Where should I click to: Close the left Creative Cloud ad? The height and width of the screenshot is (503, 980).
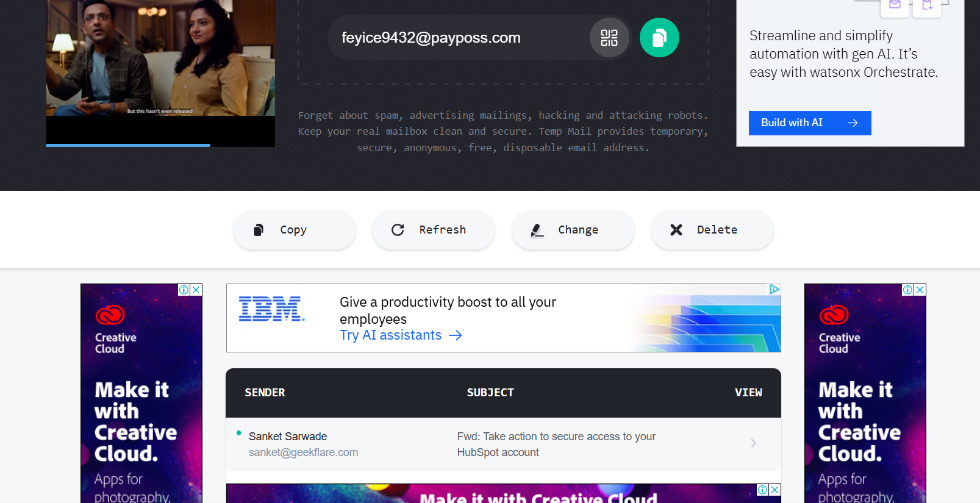point(196,290)
